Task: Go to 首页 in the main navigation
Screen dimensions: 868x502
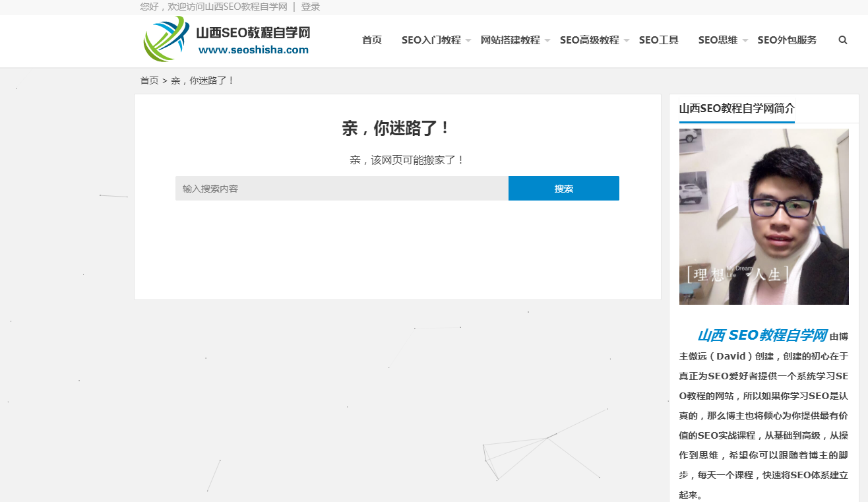Action: (x=371, y=40)
